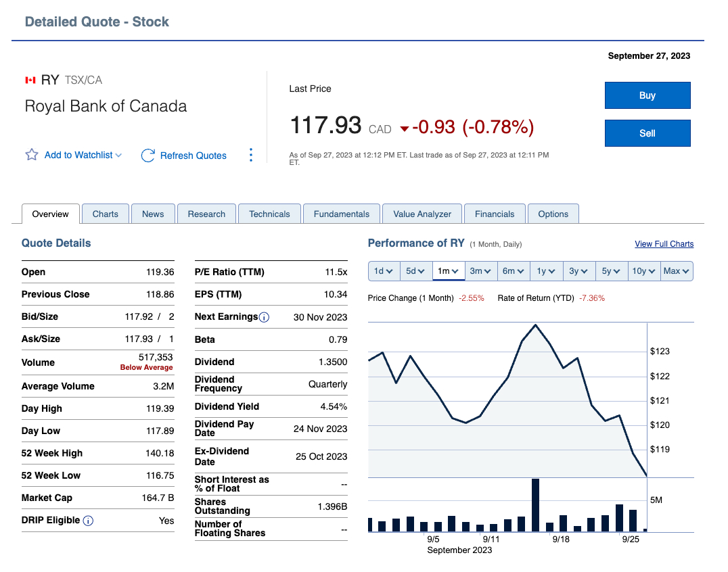Open the 3m timeframe dropdown
Screen dimensions: 728x572
click(x=480, y=271)
